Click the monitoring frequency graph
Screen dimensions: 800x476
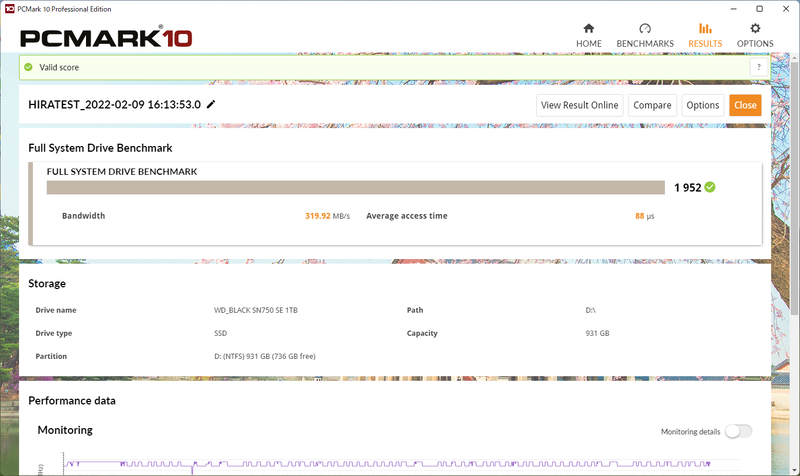388,464
